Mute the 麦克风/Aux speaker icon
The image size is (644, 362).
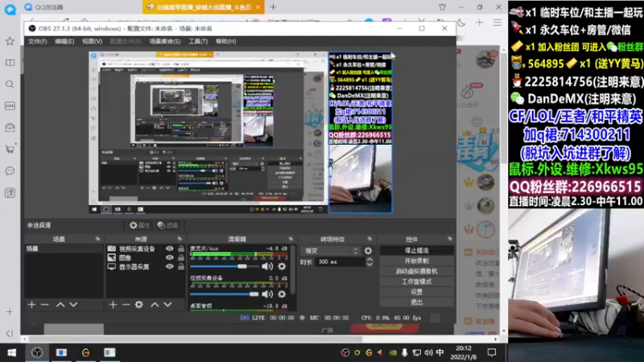pyautogui.click(x=267, y=266)
